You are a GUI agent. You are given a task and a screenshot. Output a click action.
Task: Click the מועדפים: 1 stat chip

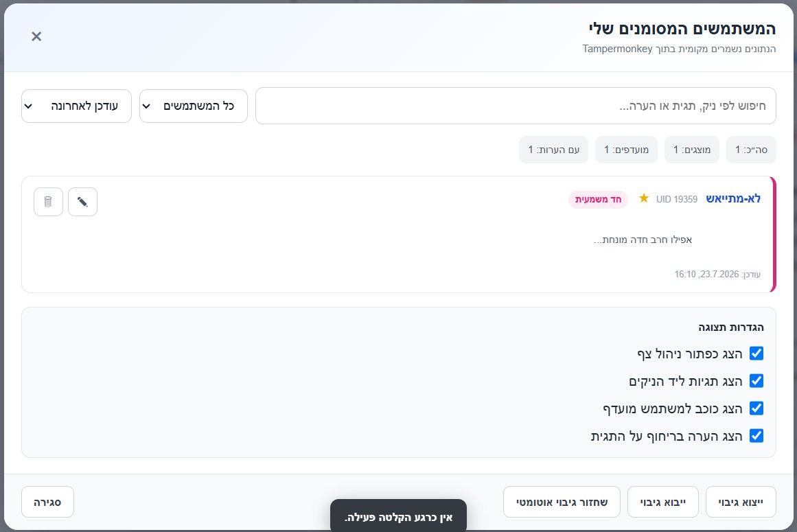[x=626, y=150]
